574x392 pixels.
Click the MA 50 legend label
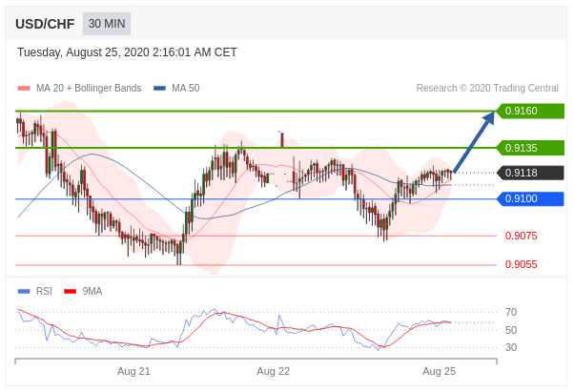click(x=186, y=88)
